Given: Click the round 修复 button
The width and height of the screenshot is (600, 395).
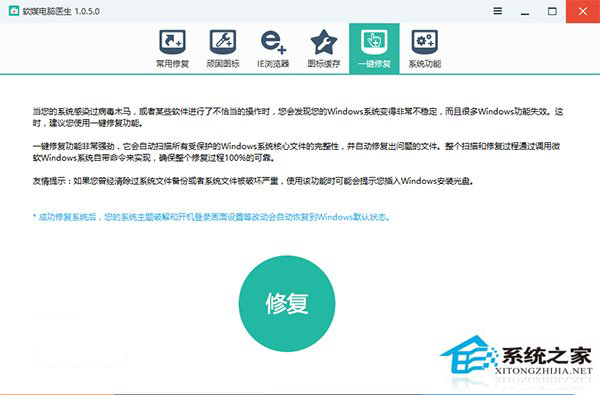Looking at the screenshot, I should pos(287,304).
